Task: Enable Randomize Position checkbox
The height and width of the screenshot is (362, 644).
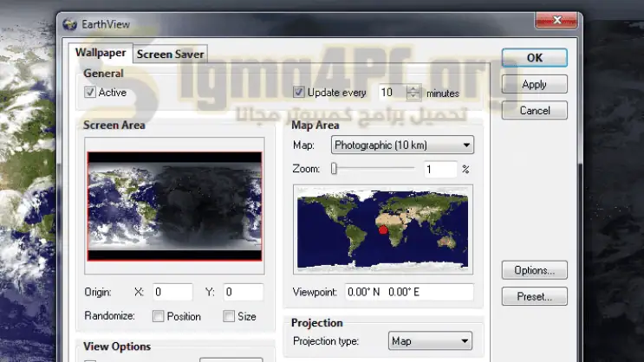Action: [158, 316]
